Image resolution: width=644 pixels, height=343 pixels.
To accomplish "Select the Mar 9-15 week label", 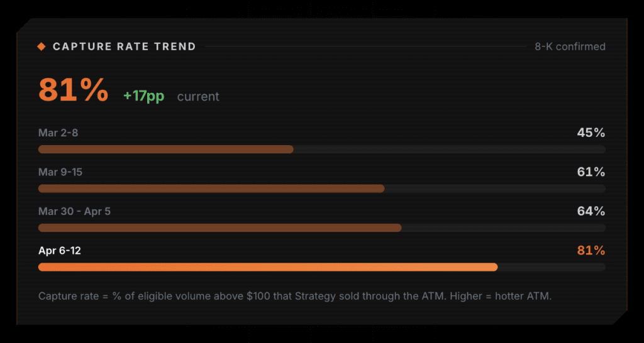I will [60, 172].
